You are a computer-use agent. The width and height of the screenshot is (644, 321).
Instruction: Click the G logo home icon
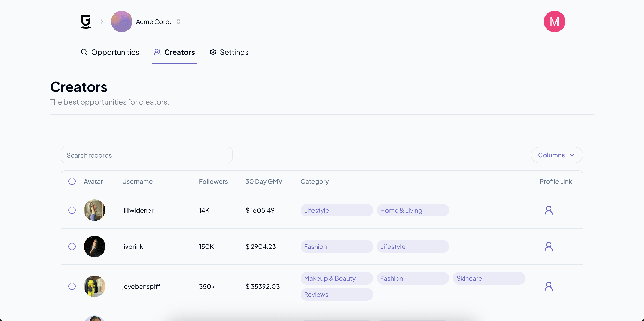click(86, 21)
